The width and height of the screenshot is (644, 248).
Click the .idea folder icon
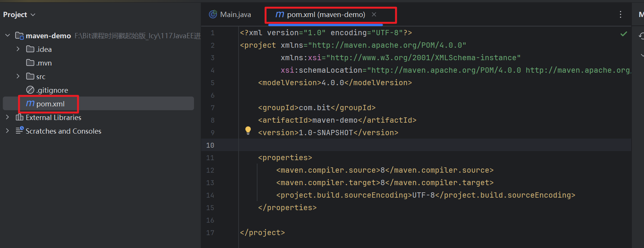(30, 49)
